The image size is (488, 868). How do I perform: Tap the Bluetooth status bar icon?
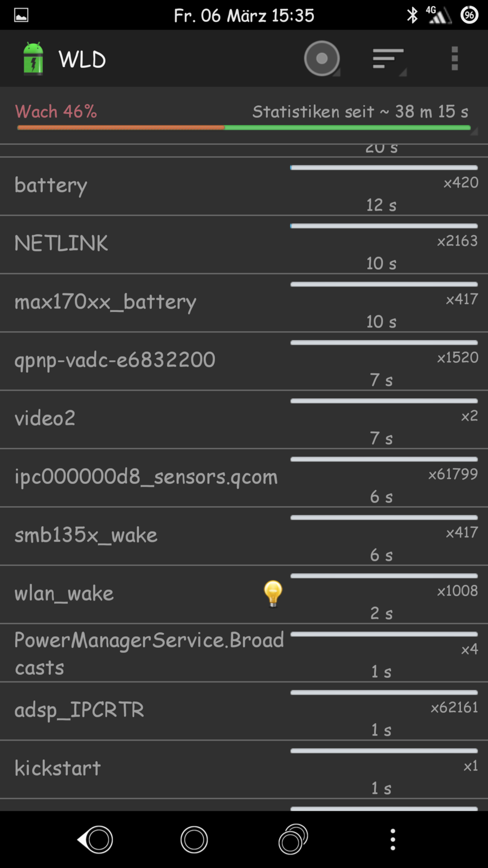412,15
